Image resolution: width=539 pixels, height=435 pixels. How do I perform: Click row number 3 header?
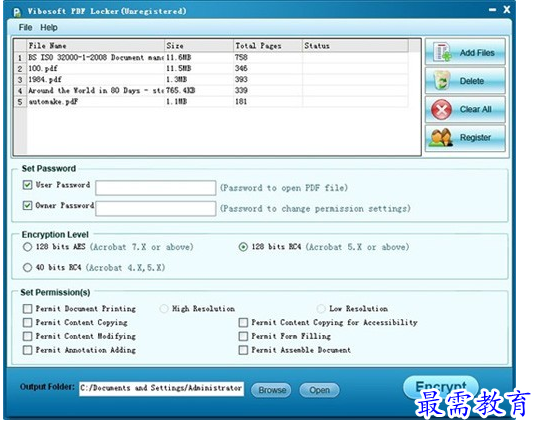point(20,80)
